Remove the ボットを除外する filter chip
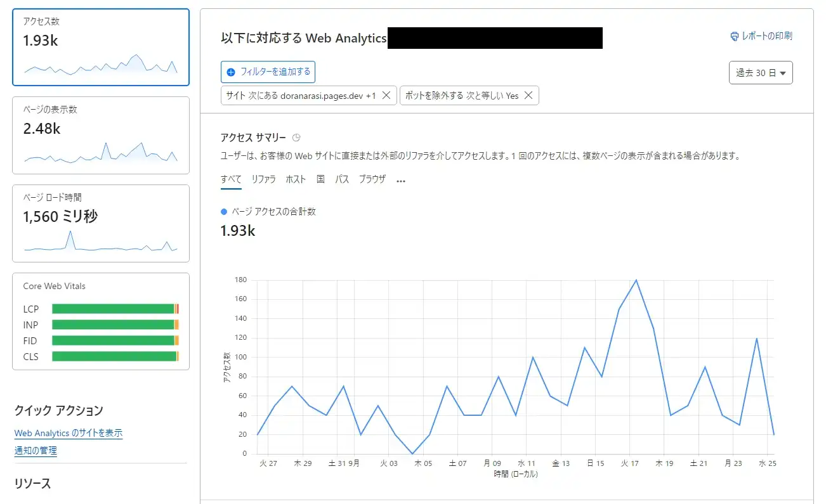Image resolution: width=826 pixels, height=504 pixels. coord(528,96)
